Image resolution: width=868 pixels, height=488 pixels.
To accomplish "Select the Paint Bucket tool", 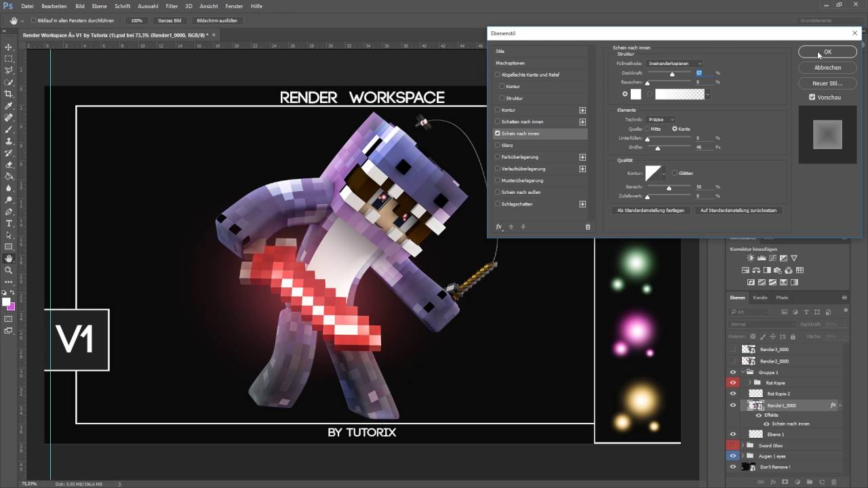I will (9, 176).
